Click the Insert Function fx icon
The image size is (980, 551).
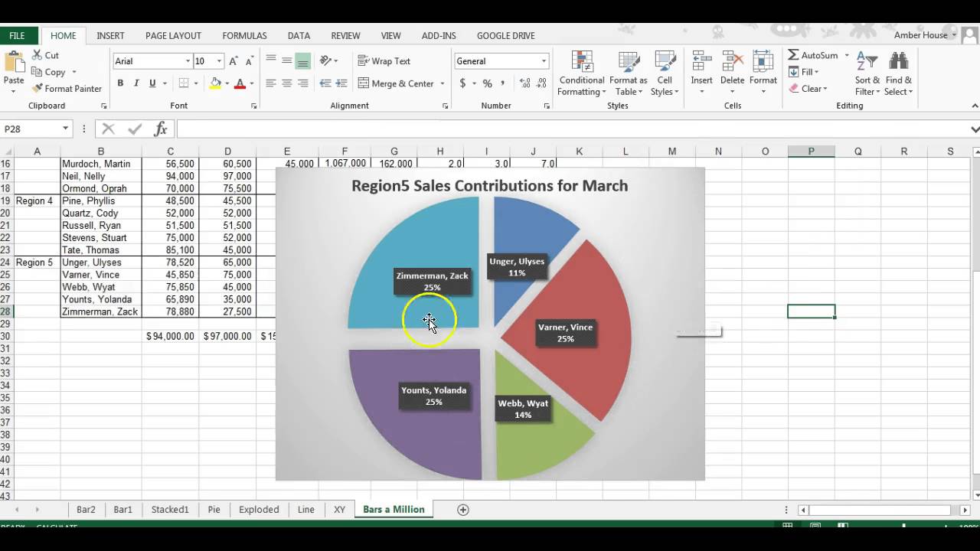pyautogui.click(x=161, y=129)
